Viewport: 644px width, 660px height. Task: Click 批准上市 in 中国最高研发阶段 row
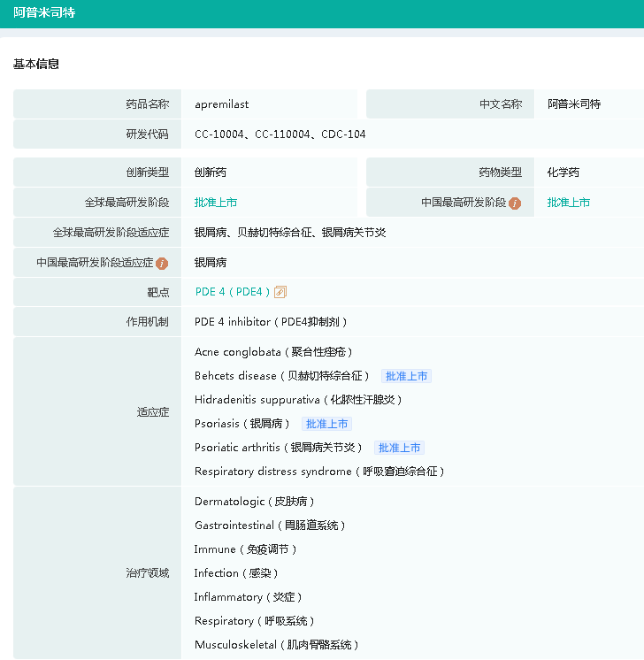568,203
